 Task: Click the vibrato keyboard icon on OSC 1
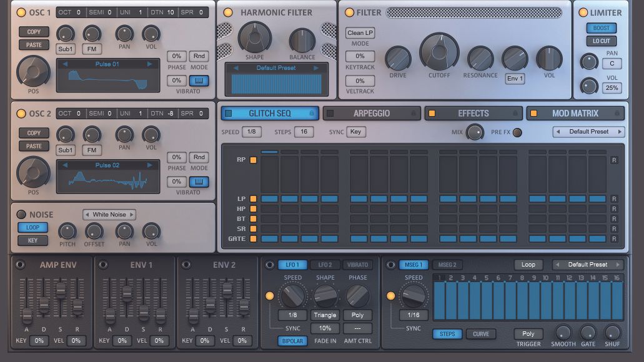pos(199,81)
